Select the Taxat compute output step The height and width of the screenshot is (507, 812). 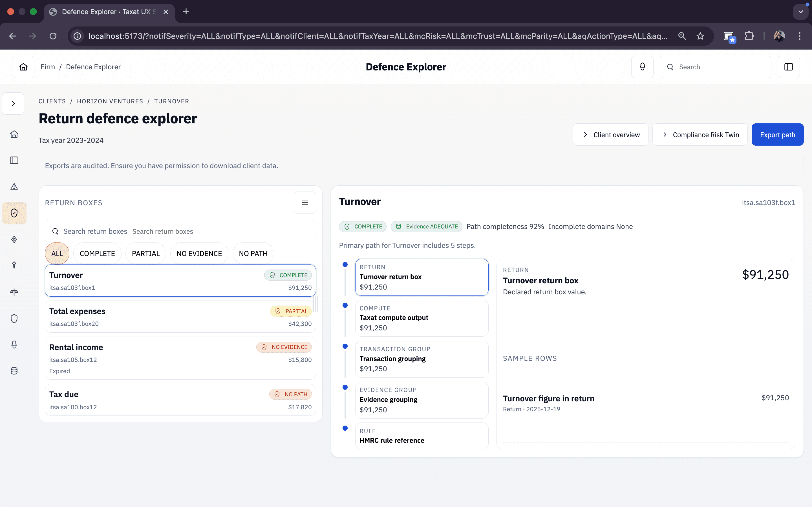[x=422, y=318]
